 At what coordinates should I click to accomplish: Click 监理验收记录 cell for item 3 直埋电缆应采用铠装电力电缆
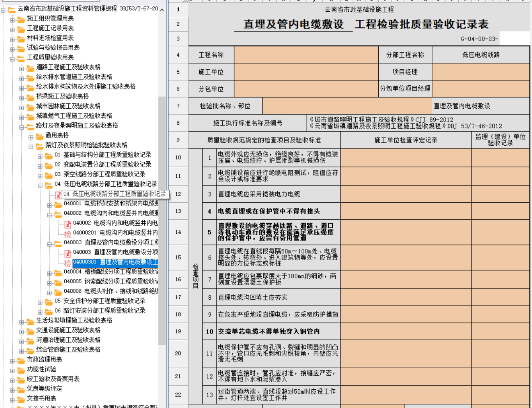500,194
